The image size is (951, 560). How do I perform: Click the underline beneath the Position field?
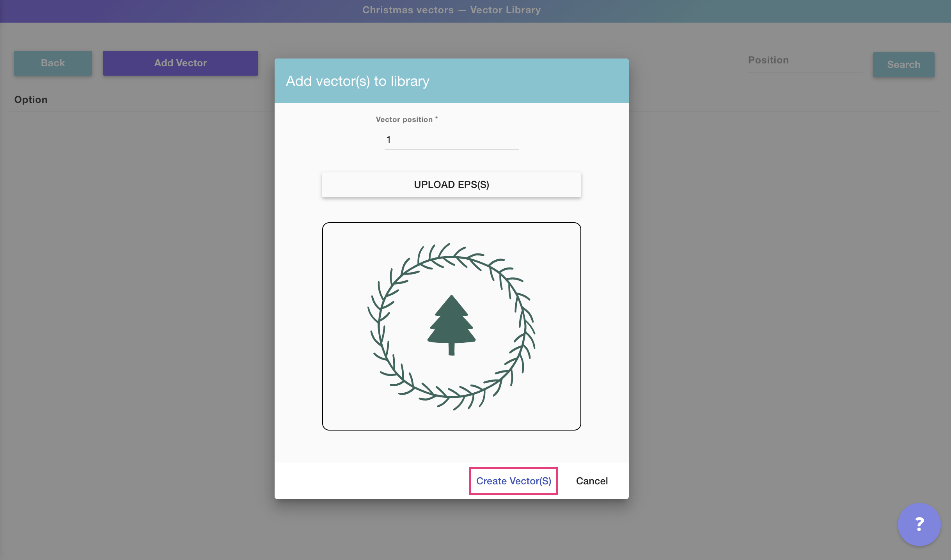[x=804, y=73]
